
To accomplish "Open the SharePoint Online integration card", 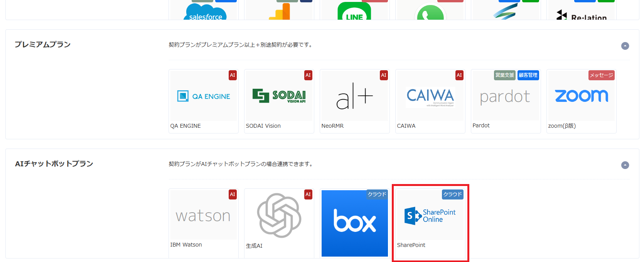I will 430,223.
